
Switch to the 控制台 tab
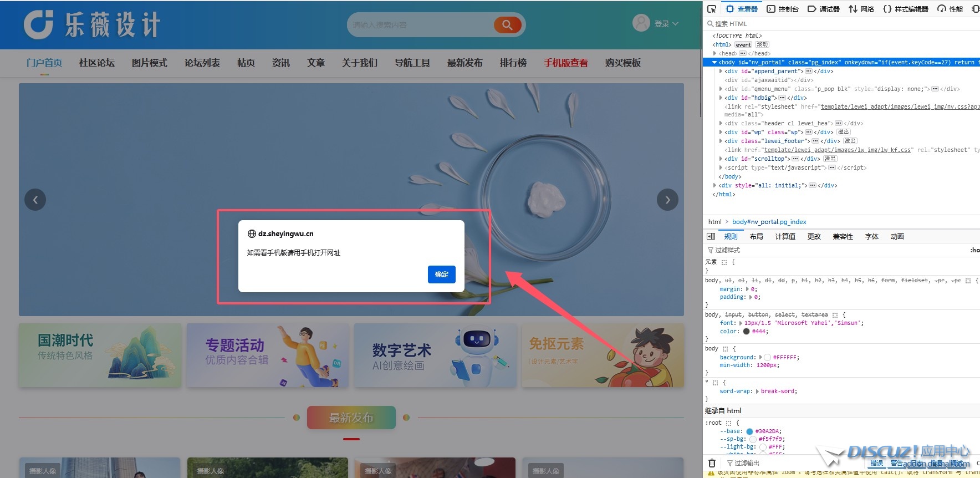click(x=783, y=9)
